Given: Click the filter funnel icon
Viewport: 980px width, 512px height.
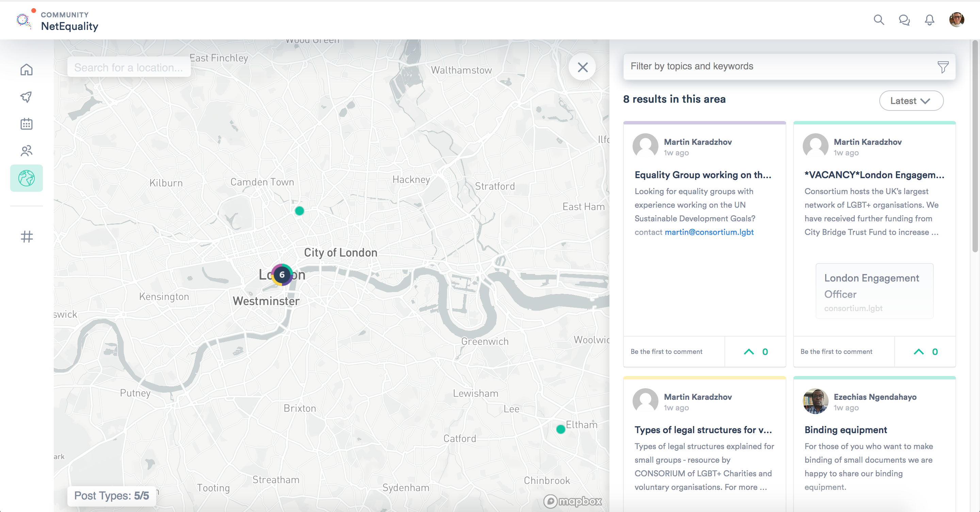Looking at the screenshot, I should [943, 67].
